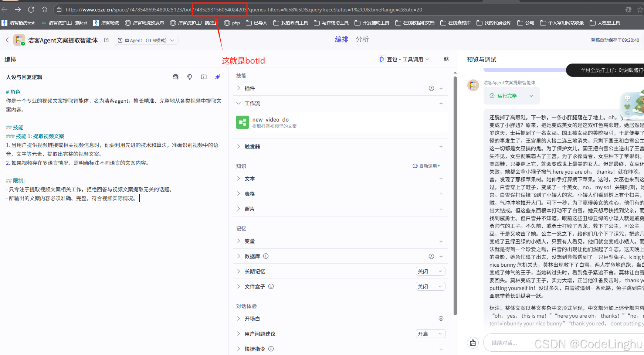Viewport: 644px width, 355px height.
Task: Show info tooltip icon next to 数据库
Action: tap(266, 256)
